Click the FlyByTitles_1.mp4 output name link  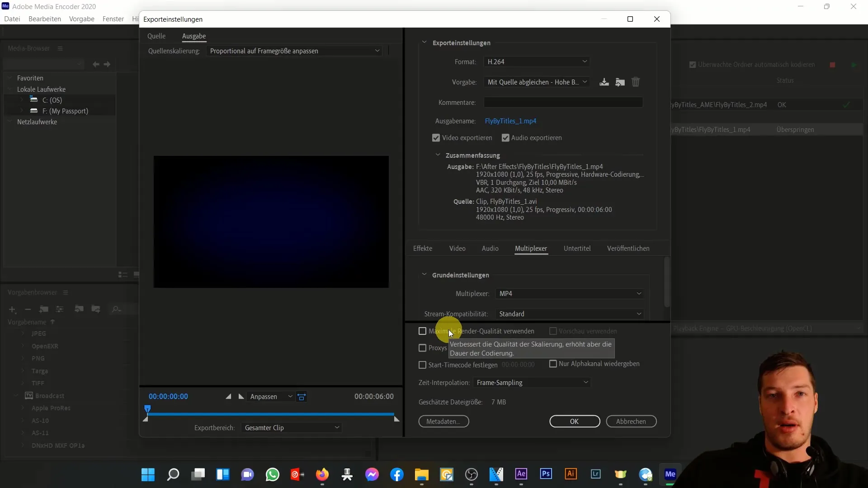click(x=510, y=121)
